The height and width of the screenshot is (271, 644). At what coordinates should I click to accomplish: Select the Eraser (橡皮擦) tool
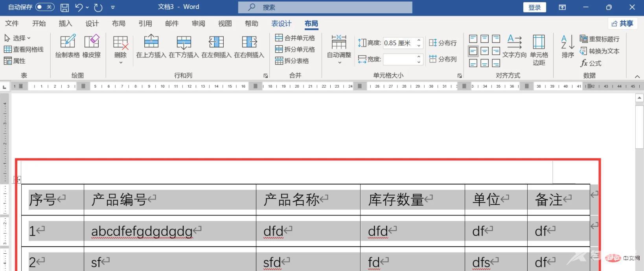[92, 42]
